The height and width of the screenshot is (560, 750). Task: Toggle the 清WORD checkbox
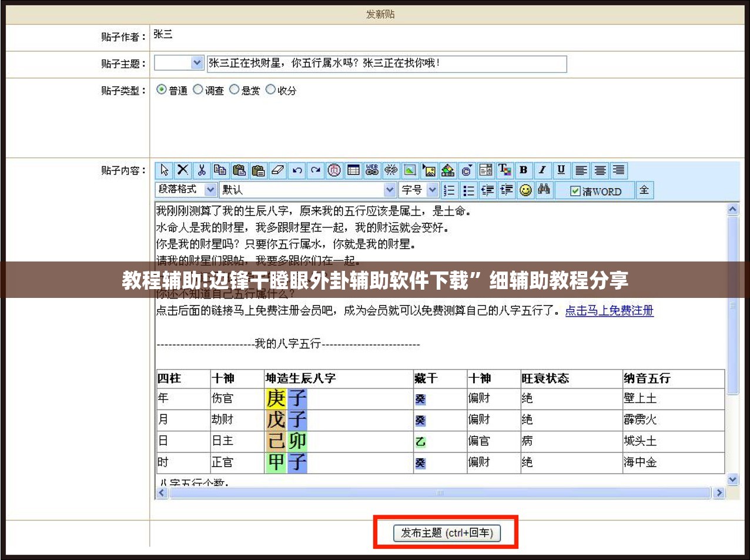point(575,191)
